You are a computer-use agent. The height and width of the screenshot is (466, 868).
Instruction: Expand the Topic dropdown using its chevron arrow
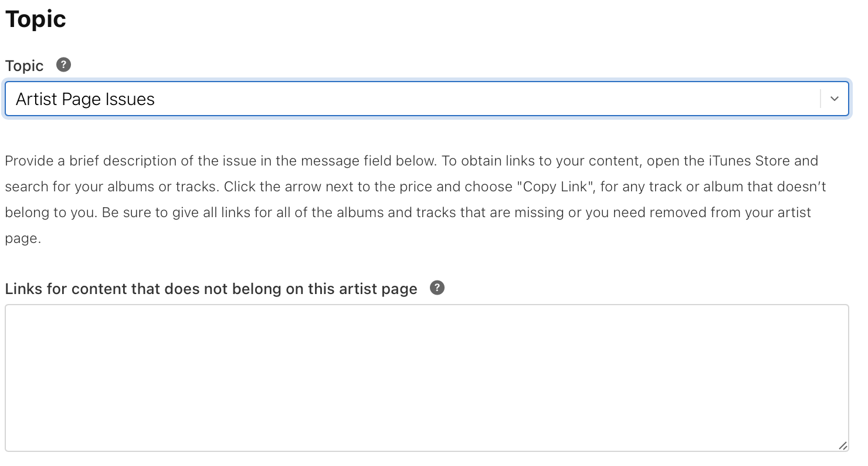pyautogui.click(x=835, y=99)
